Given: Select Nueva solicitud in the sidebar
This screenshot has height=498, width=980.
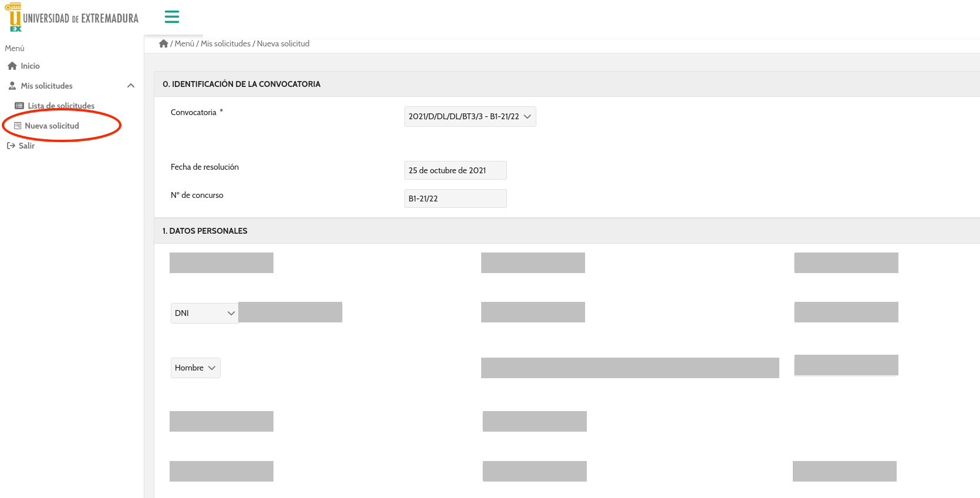Looking at the screenshot, I should click(x=52, y=126).
